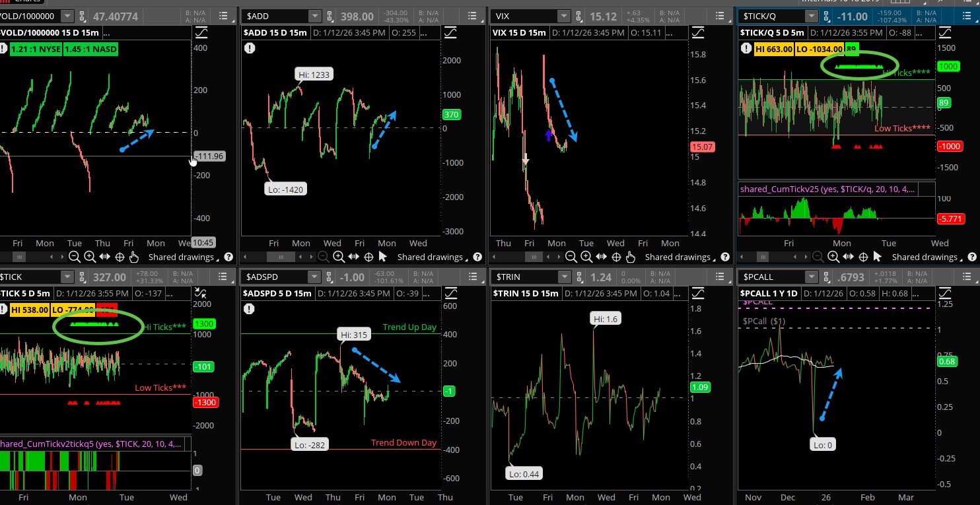Select the pan hand tool on VOLD chart
This screenshot has height=505, width=980.
click(134, 257)
